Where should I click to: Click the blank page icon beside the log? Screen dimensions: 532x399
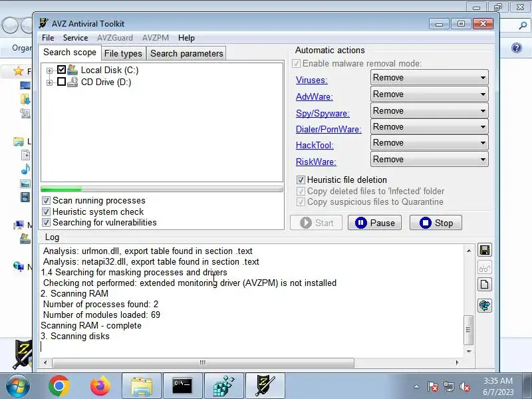point(485,285)
